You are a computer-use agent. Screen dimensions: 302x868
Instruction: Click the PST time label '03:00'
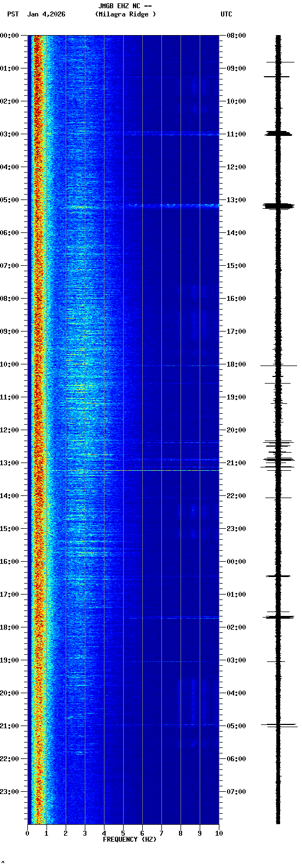(x=9, y=134)
